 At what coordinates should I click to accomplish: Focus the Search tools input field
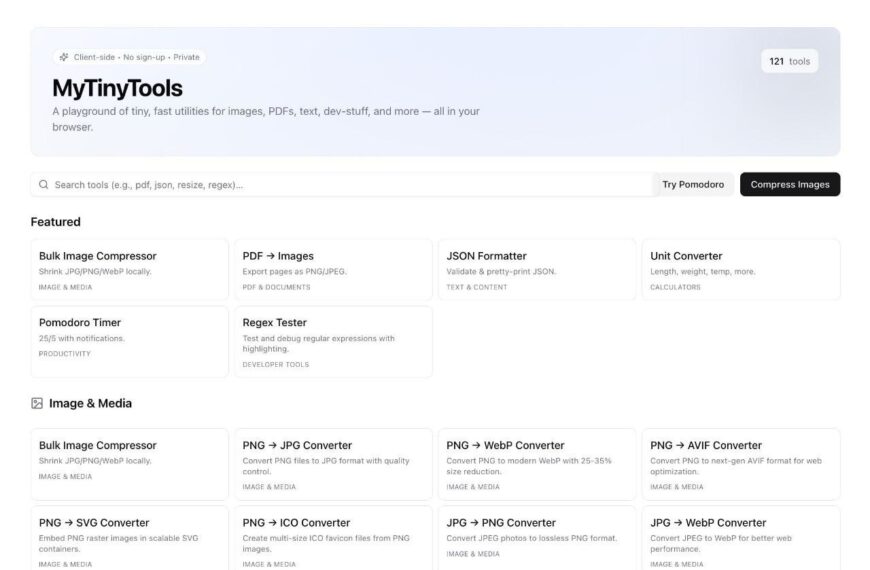click(340, 185)
